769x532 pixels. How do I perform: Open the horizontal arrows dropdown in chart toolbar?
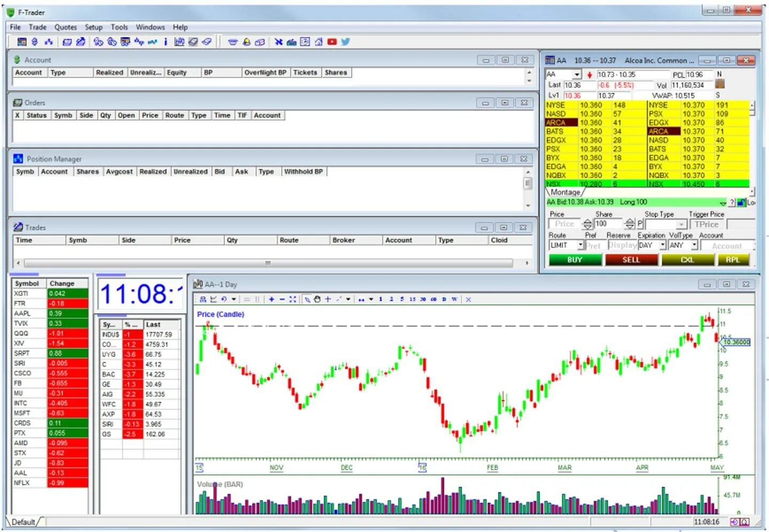pyautogui.click(x=371, y=299)
